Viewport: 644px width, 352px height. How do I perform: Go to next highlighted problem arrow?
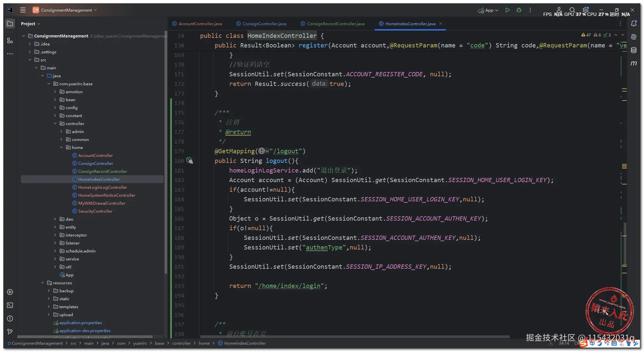623,35
